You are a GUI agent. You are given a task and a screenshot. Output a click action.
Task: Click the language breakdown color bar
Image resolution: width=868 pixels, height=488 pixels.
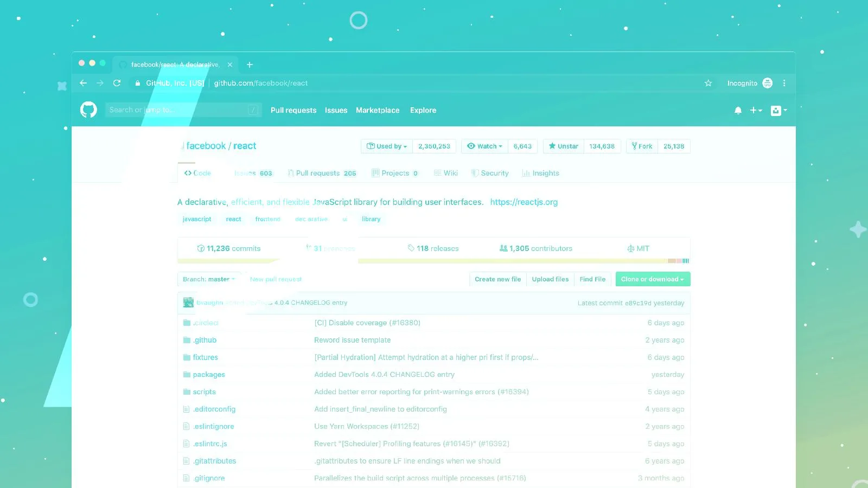(433, 261)
